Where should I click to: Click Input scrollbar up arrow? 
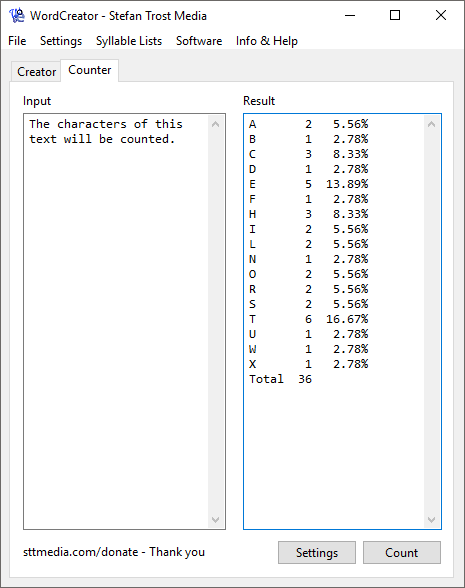[215, 124]
